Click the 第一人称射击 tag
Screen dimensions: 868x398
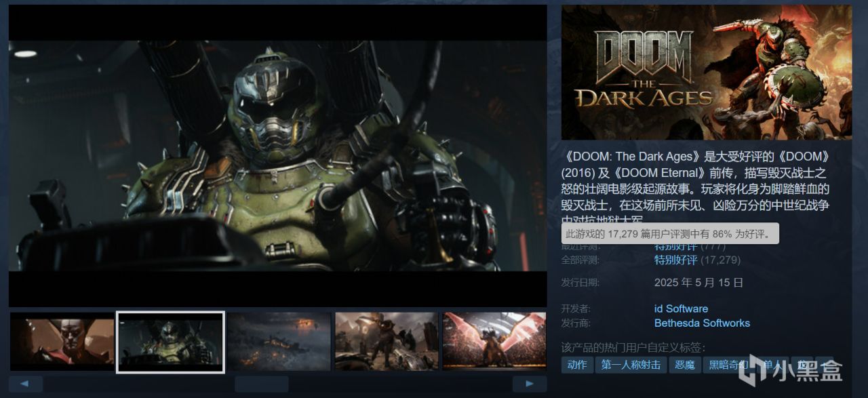click(x=631, y=365)
